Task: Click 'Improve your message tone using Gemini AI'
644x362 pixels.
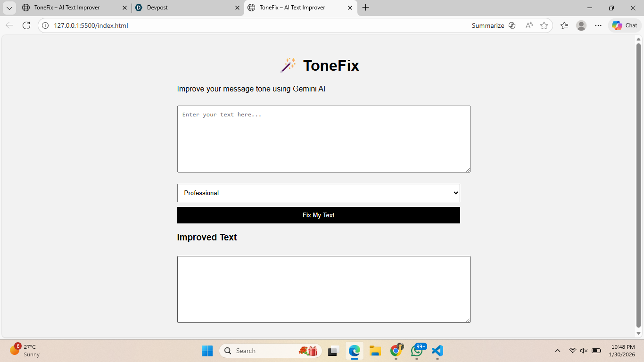Action: 251,89
